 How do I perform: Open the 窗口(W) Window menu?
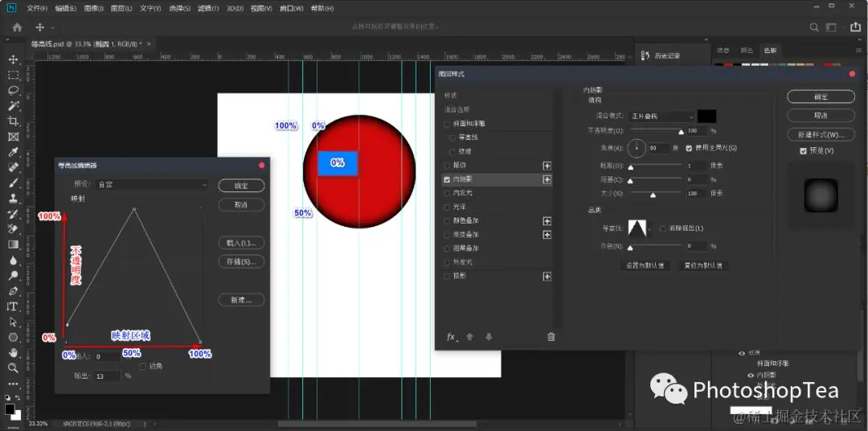(x=292, y=9)
